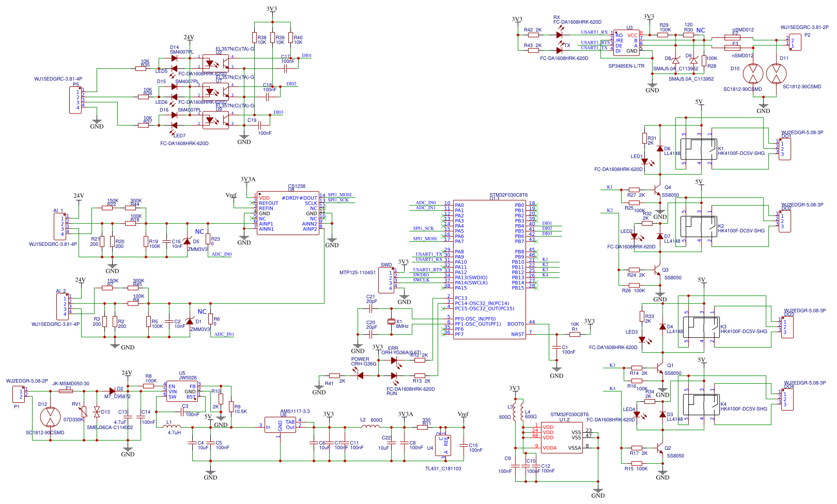
Task: Click the Q4 transistor symbol
Action: [x=658, y=191]
